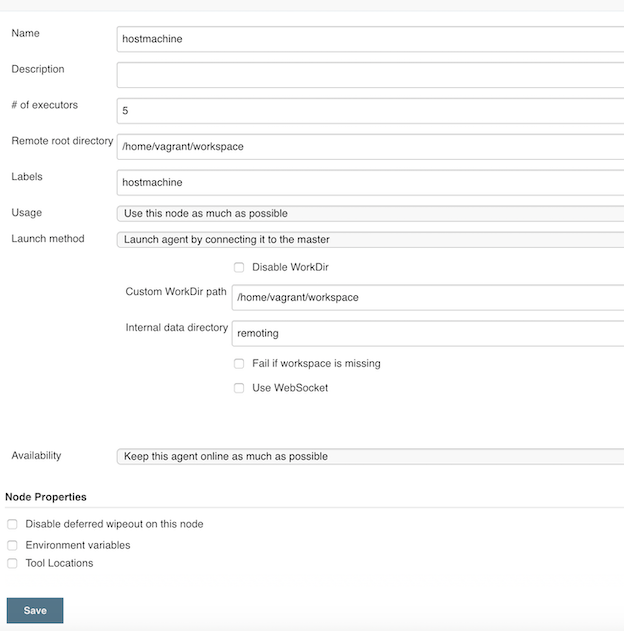Select the Labels text field
Viewport: 624px width, 631px height.
coord(370,183)
